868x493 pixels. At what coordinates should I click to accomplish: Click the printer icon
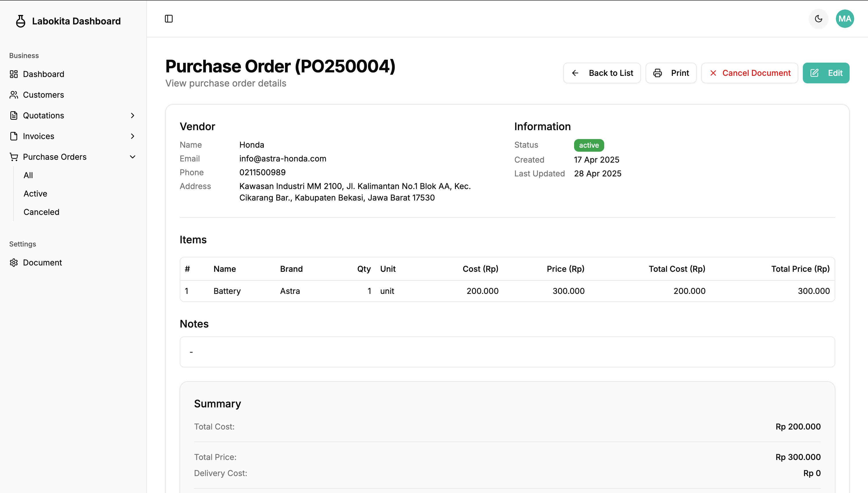click(658, 73)
